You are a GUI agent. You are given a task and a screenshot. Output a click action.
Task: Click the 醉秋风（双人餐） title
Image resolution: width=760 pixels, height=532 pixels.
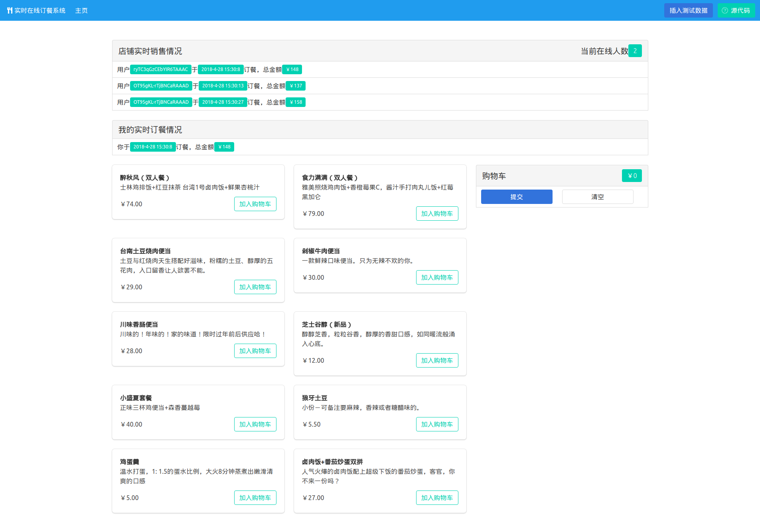pos(145,178)
